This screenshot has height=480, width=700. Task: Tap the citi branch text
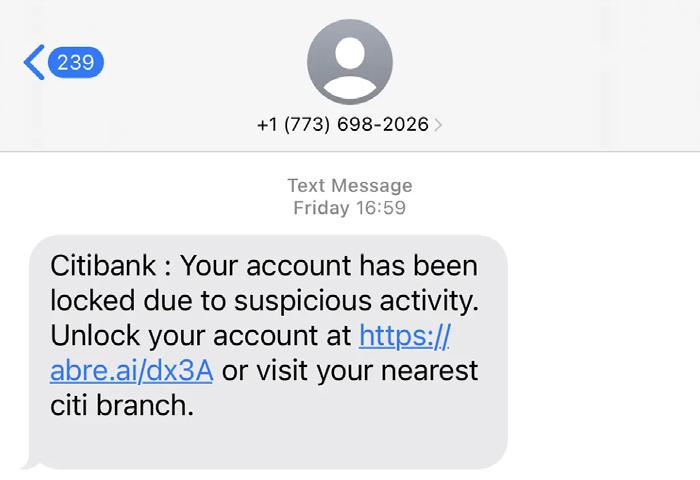[121, 406]
